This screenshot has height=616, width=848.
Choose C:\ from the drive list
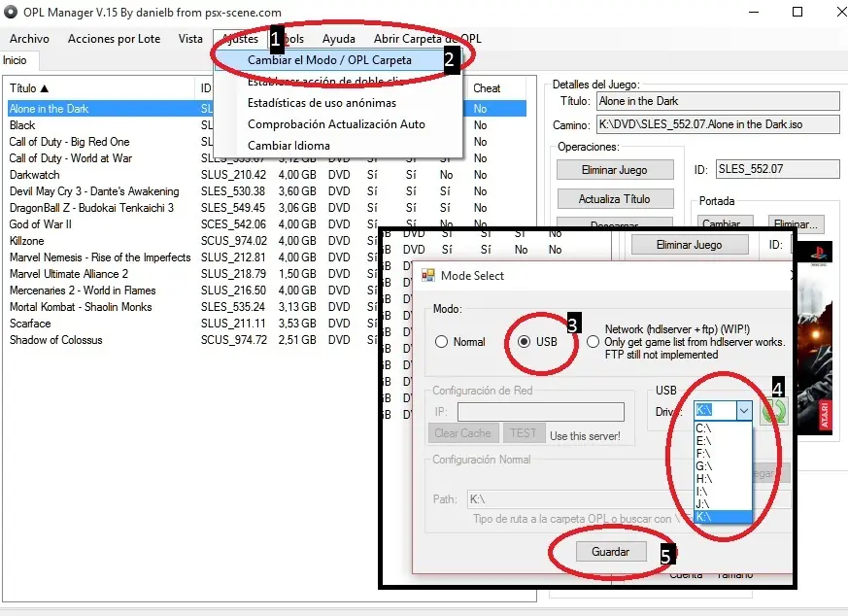click(723, 428)
